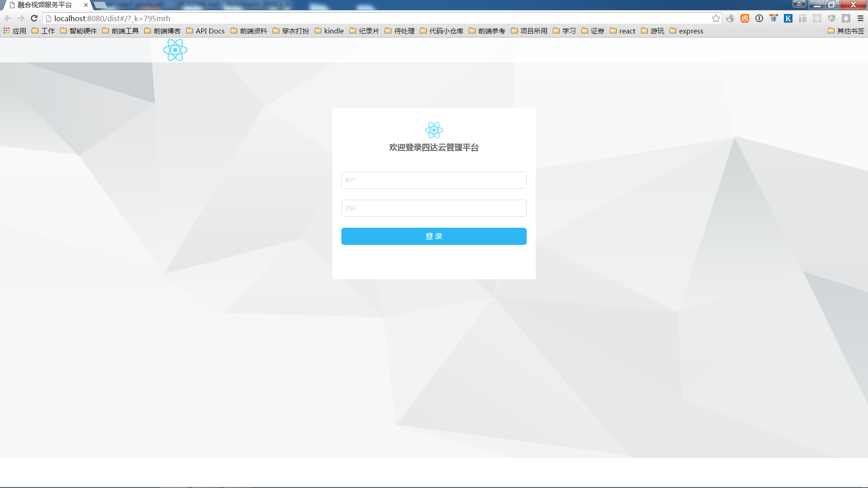This screenshot has height=488, width=868.
Task: Select the 融合视频服务平台 browser tab
Action: [x=45, y=5]
